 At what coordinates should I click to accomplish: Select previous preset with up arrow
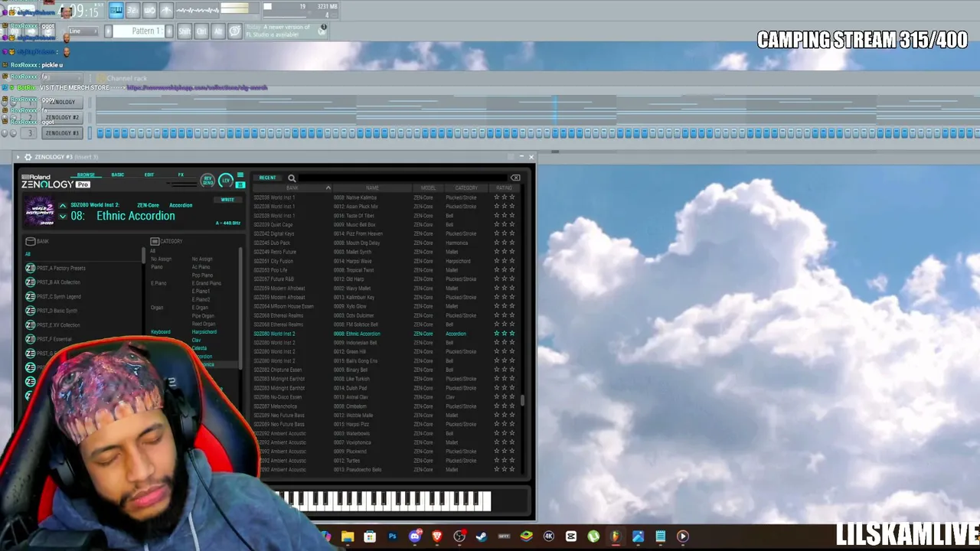[x=63, y=205]
